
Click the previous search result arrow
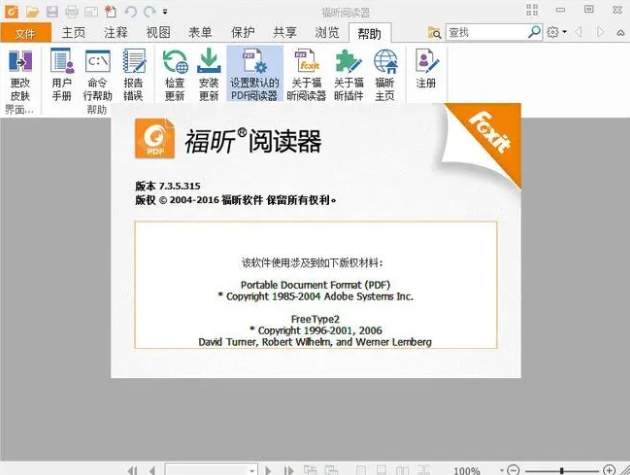coord(579,32)
